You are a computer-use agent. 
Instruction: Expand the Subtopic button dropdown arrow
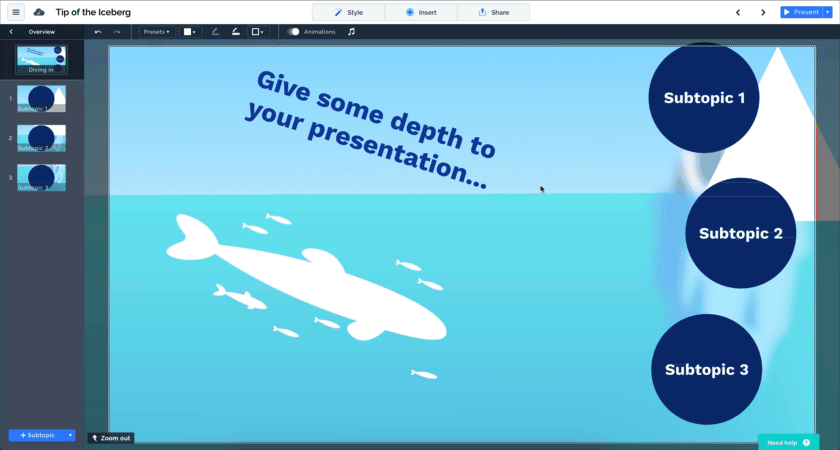click(70, 435)
